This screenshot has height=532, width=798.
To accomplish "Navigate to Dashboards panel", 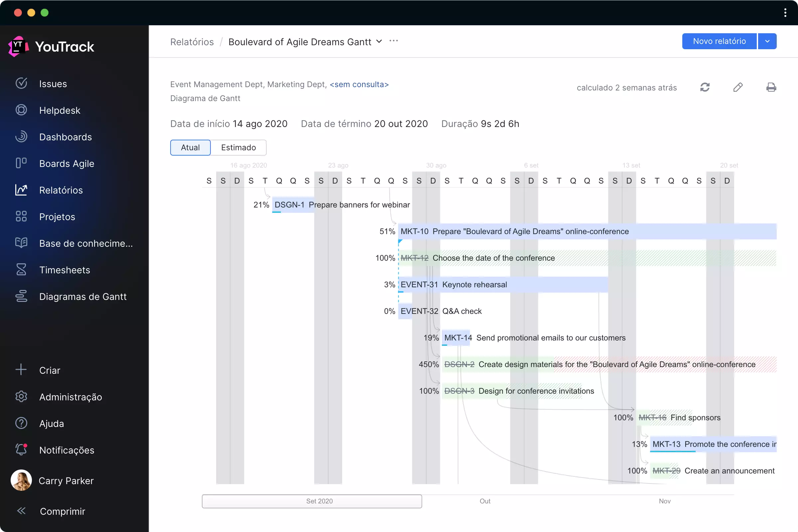I will pyautogui.click(x=66, y=137).
